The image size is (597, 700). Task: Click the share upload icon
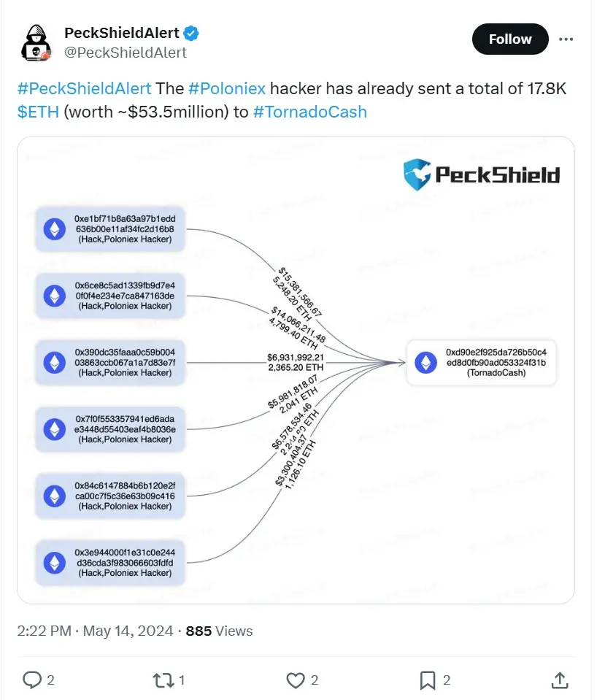560,680
